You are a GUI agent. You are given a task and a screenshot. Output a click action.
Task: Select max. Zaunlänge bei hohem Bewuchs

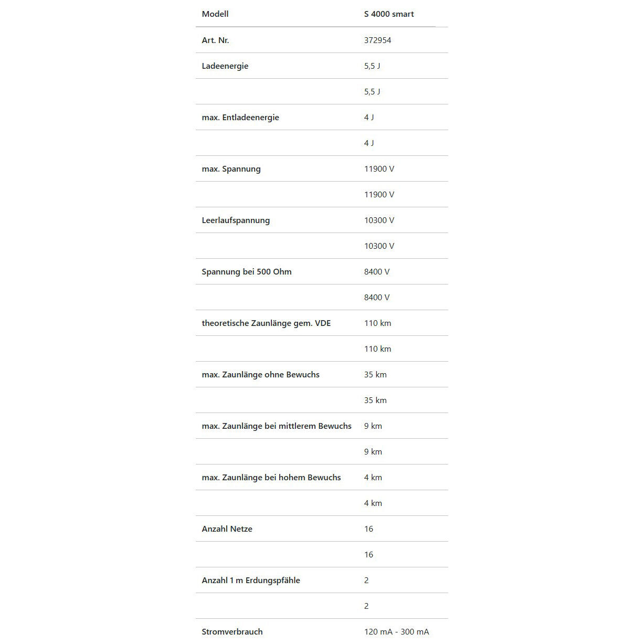point(271,477)
